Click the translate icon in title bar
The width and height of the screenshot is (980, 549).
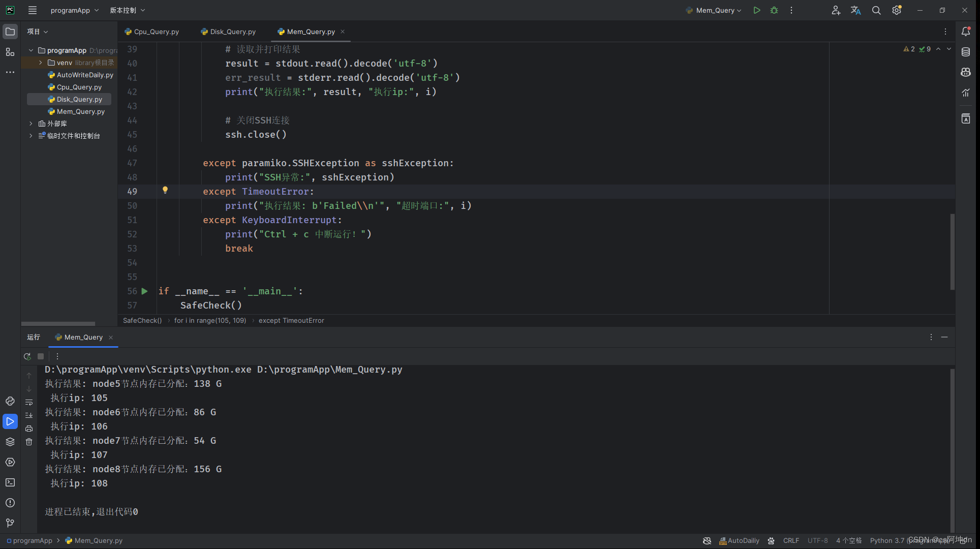click(x=856, y=10)
